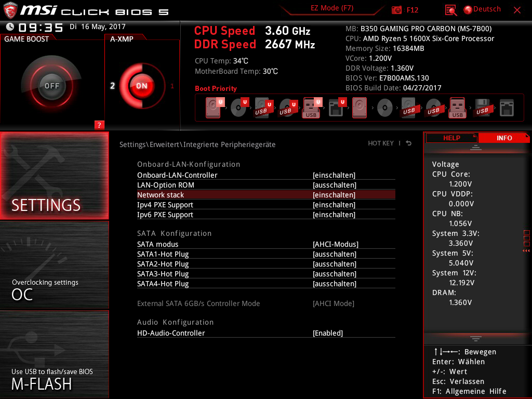Click the BIOS Ver E7B00AMS.130 text
This screenshot has height=399, width=532.
click(x=387, y=78)
